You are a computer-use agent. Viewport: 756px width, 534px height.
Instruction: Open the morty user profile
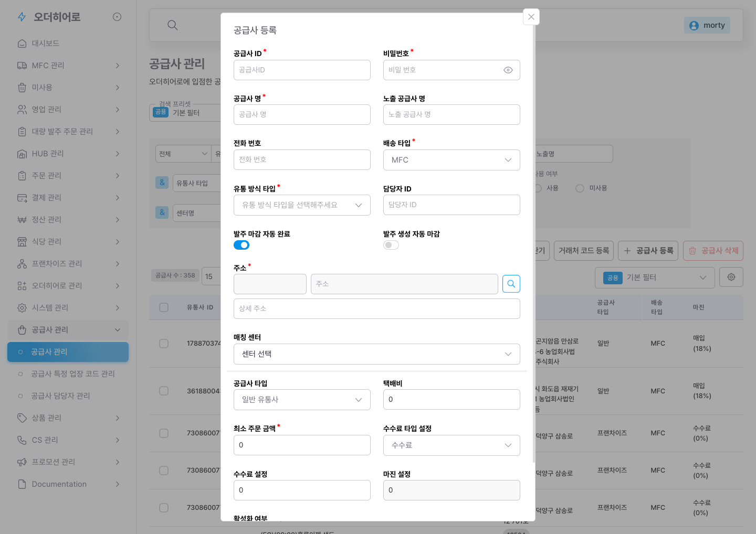tap(707, 25)
